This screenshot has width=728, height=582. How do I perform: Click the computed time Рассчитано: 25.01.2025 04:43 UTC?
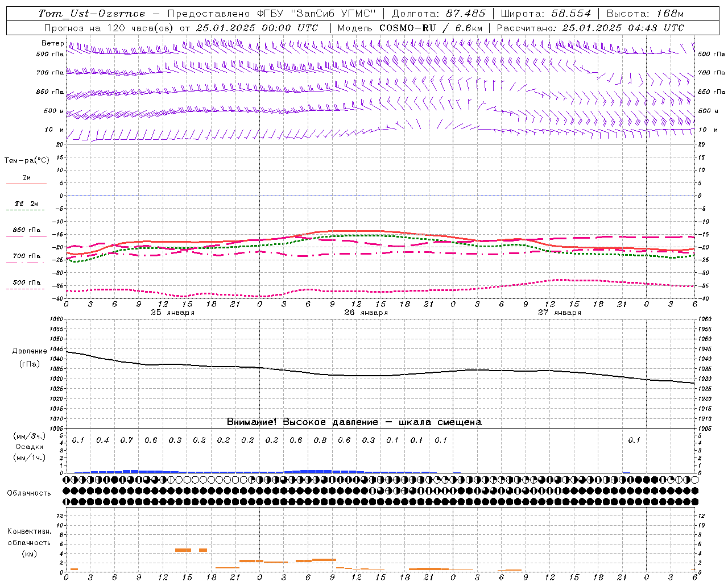[x=590, y=28]
